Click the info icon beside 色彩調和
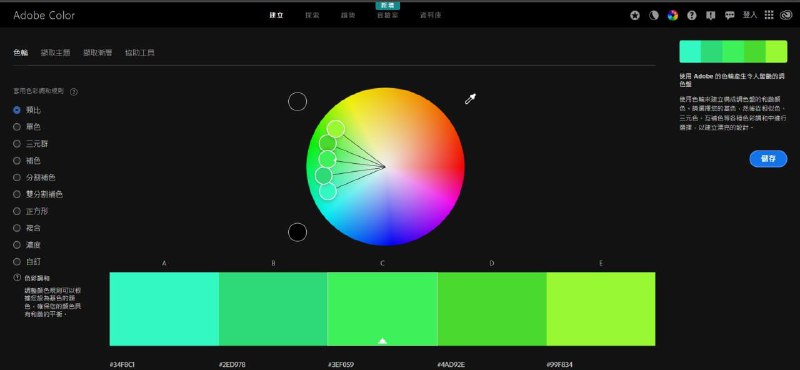The image size is (800, 370). pyautogui.click(x=17, y=278)
